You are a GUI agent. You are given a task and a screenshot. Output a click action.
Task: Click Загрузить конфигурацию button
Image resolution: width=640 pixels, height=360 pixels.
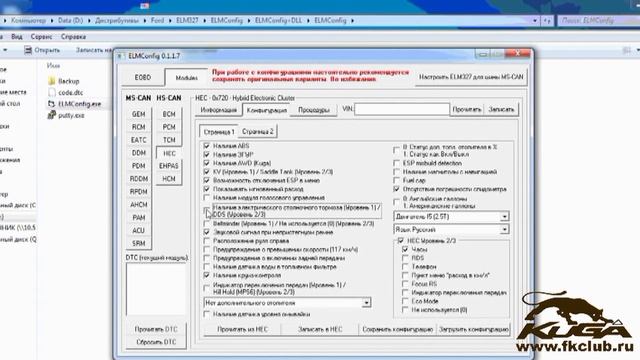473,329
